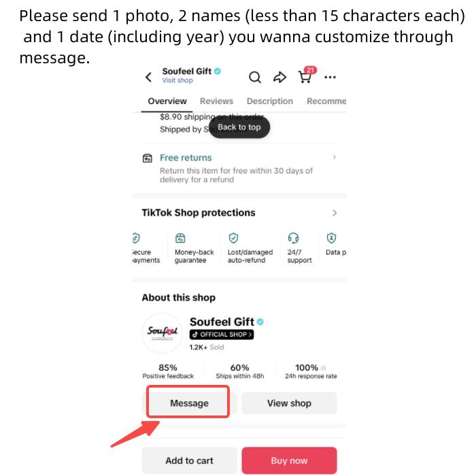
Task: Tap the Free returns box icon
Action: (147, 158)
